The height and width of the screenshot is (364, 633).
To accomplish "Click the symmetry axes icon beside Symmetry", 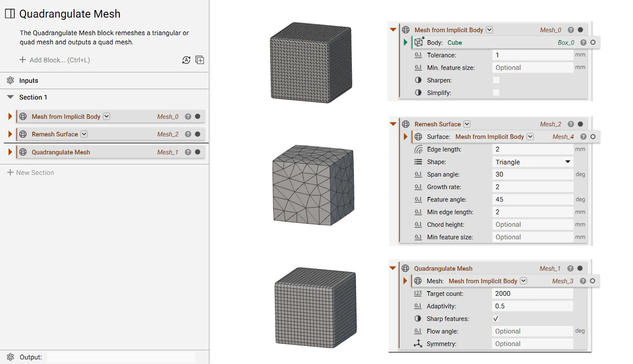I will [418, 343].
